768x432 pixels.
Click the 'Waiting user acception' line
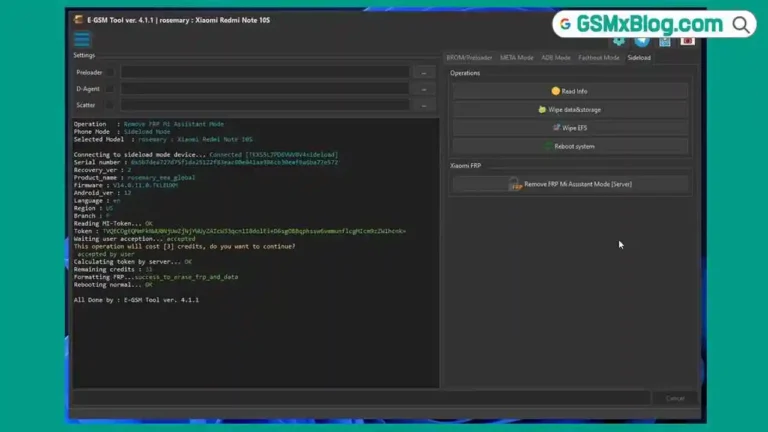(x=135, y=239)
